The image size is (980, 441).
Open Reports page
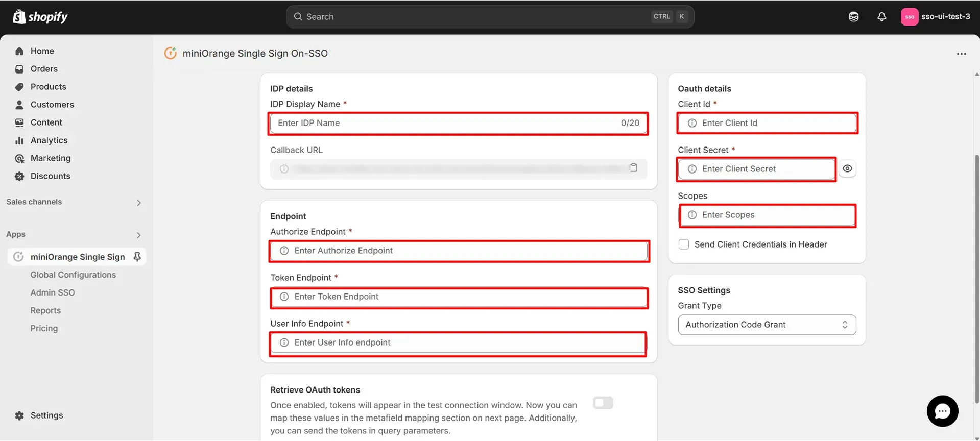(45, 310)
